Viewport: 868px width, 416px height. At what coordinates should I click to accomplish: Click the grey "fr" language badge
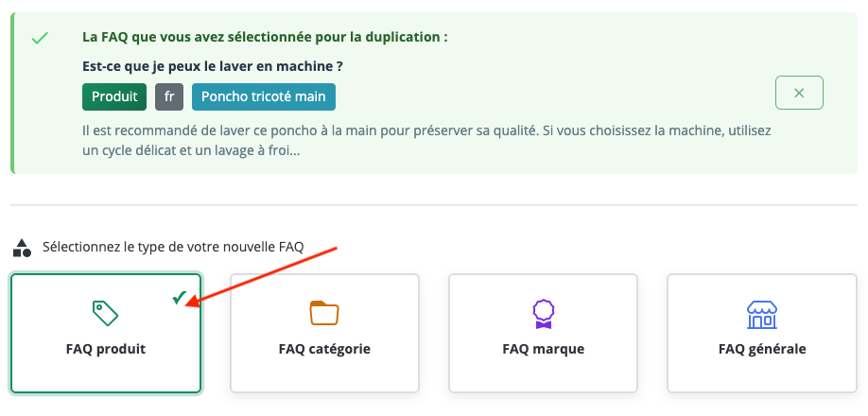pyautogui.click(x=169, y=96)
